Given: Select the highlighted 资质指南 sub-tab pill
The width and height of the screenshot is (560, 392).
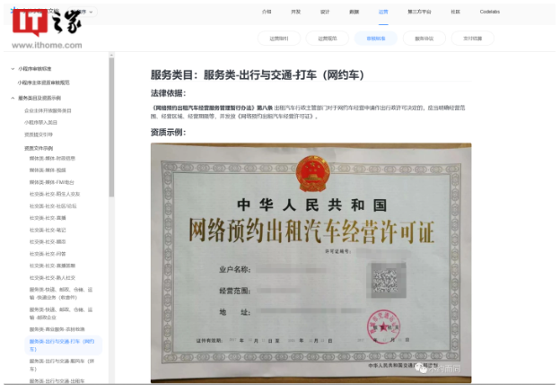Looking at the screenshot, I should coord(374,39).
